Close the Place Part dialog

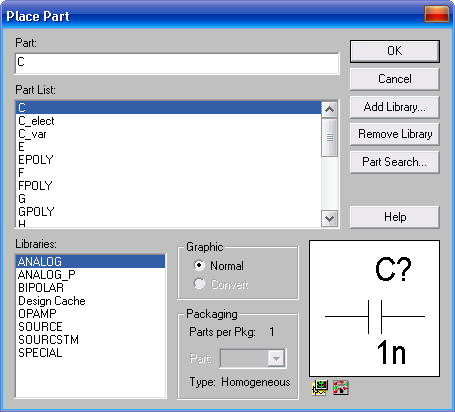click(x=436, y=14)
